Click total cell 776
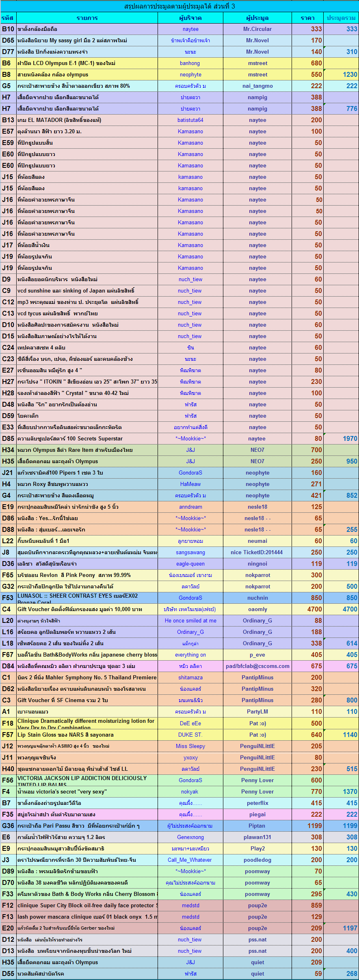359x980 pixels. click(x=341, y=109)
